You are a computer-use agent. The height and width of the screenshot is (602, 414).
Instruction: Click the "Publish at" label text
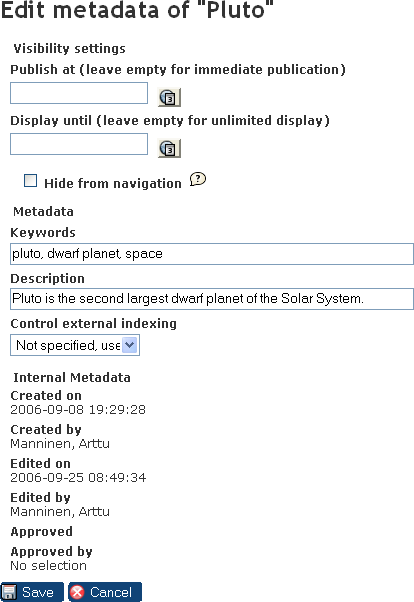click(x=43, y=69)
